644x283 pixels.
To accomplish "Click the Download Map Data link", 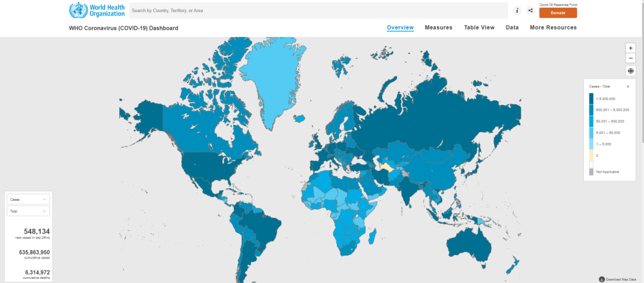I will (621, 279).
